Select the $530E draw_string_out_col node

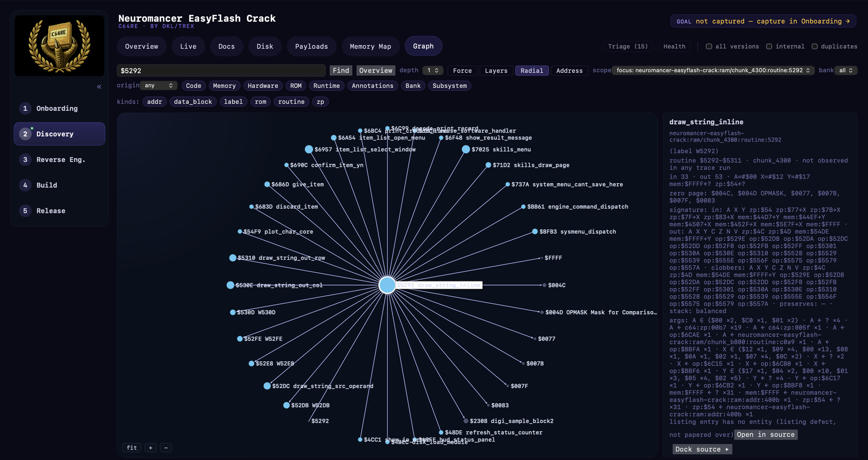click(230, 285)
